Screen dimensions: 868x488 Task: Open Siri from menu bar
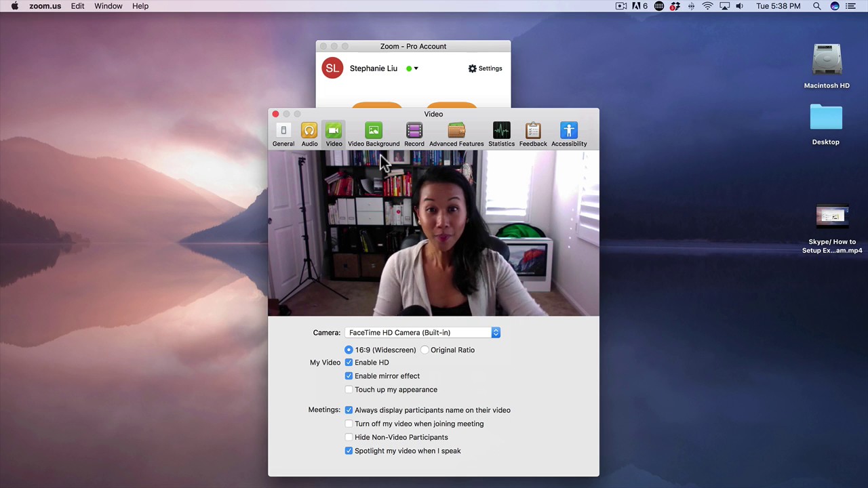[835, 6]
